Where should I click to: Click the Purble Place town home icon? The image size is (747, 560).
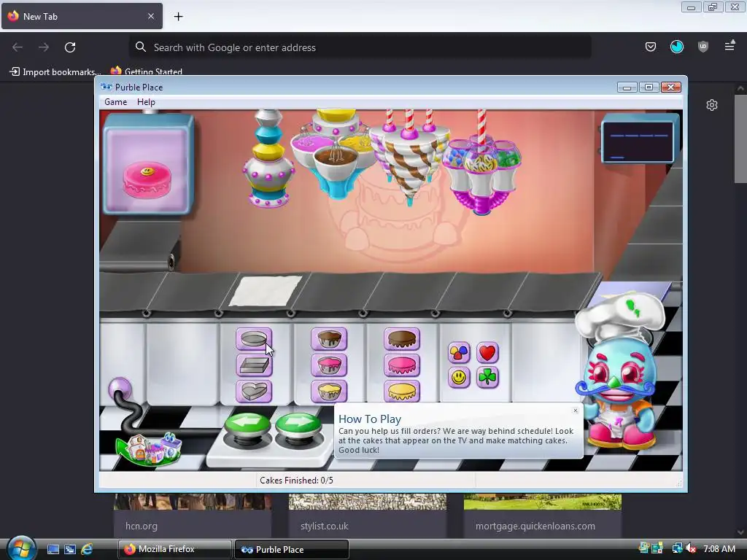pyautogui.click(x=149, y=448)
